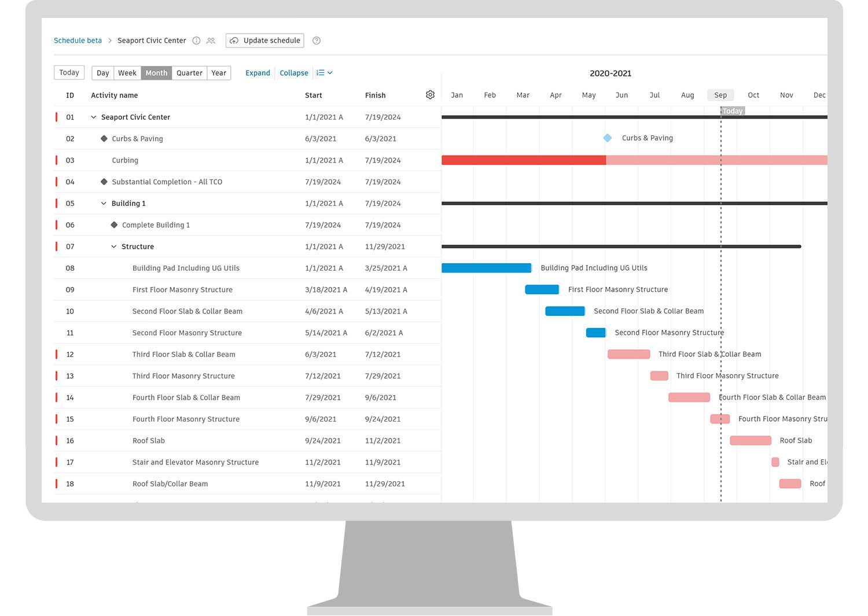Switch timeline view to Week
Screen dimensions: 868x616
pyautogui.click(x=127, y=72)
